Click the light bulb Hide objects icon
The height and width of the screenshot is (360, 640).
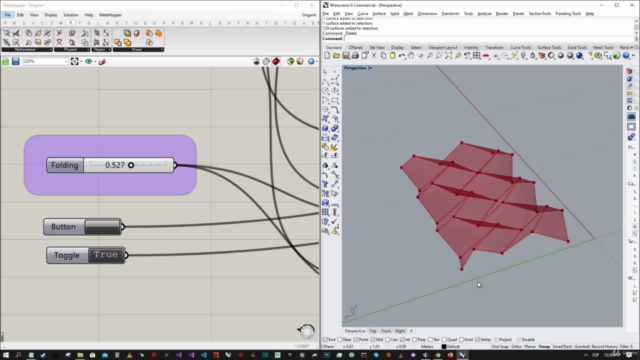pos(524,56)
